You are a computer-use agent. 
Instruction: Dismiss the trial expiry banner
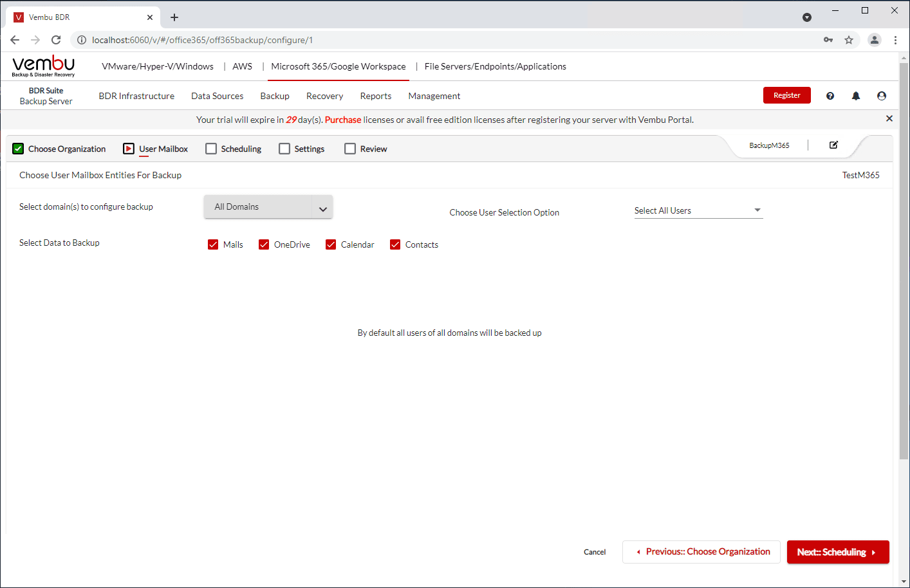pyautogui.click(x=889, y=118)
